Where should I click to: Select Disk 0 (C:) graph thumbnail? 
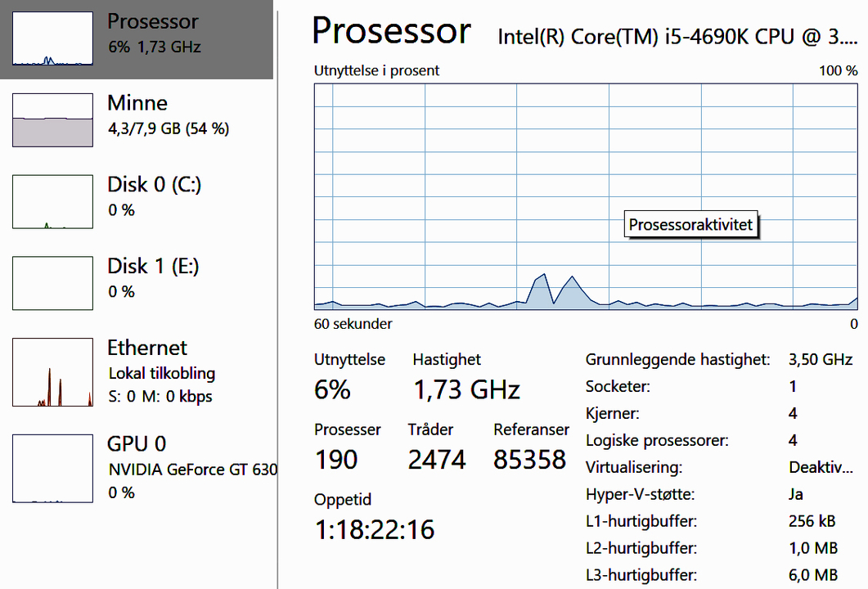[52, 201]
